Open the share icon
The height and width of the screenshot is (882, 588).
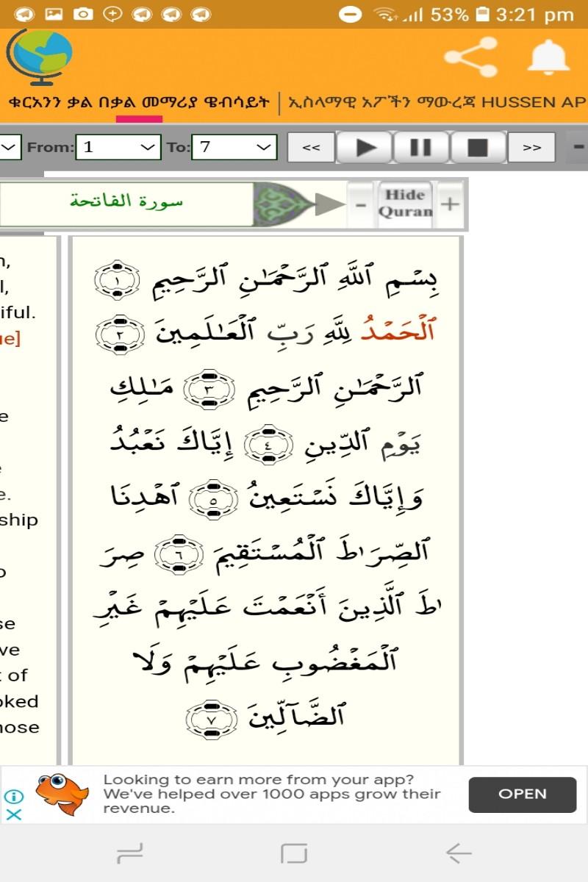click(x=470, y=57)
